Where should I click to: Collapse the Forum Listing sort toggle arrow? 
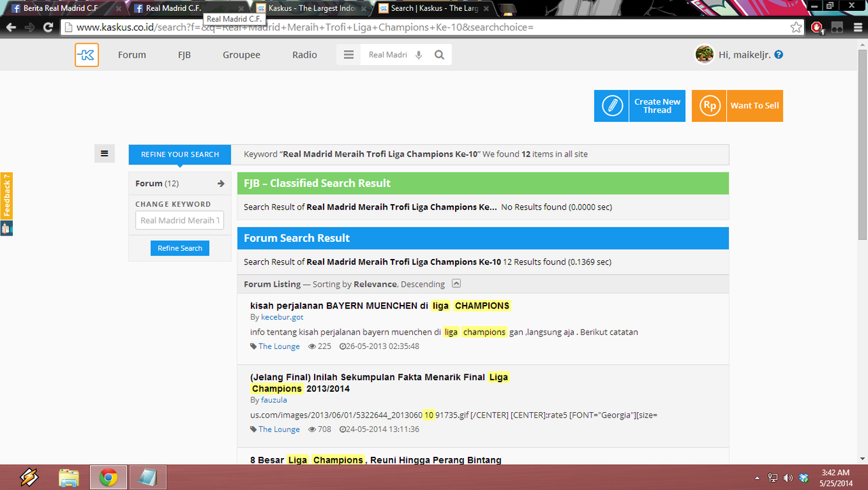click(456, 284)
